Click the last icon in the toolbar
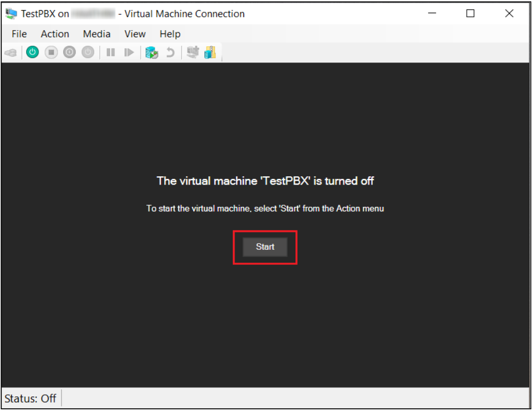 tap(210, 52)
